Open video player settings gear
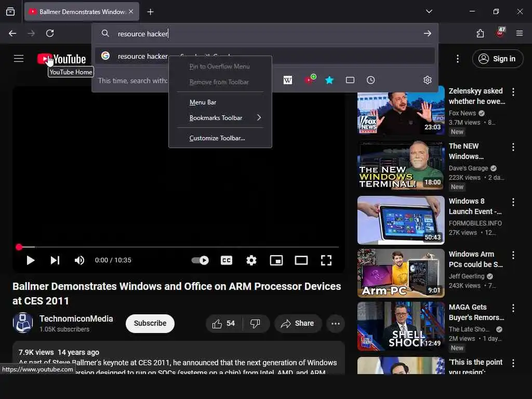 [x=251, y=260]
